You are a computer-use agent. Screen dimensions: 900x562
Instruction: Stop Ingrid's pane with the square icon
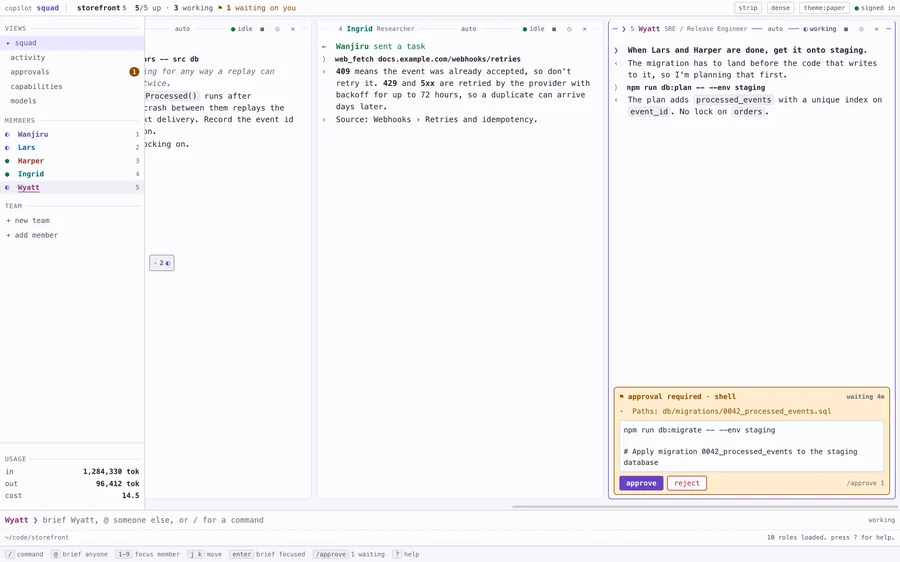554,29
